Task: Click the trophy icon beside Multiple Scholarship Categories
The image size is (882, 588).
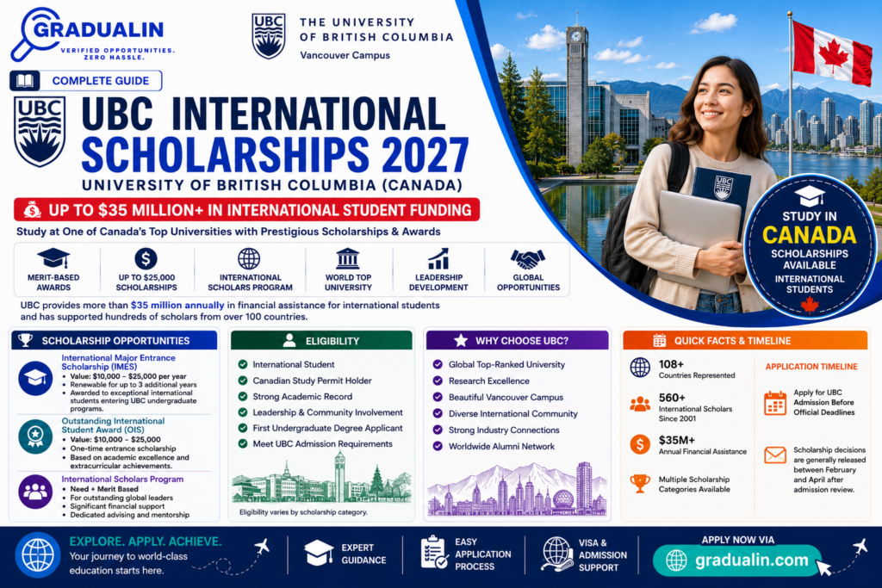Action: [x=640, y=484]
